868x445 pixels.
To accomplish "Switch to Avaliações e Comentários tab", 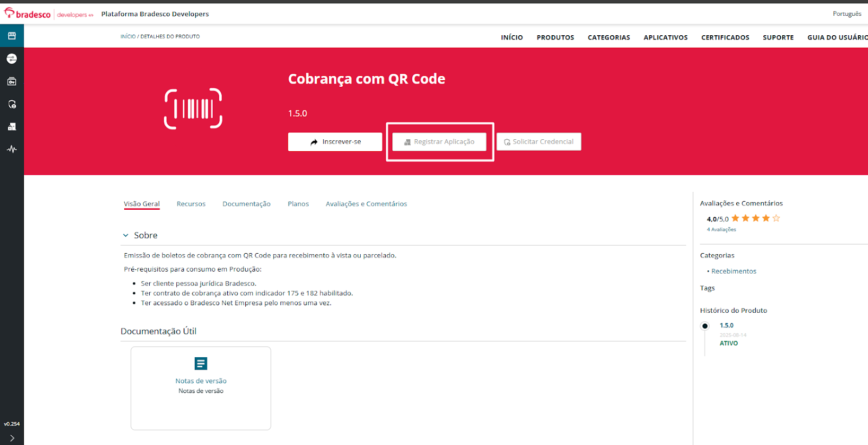I will 366,204.
